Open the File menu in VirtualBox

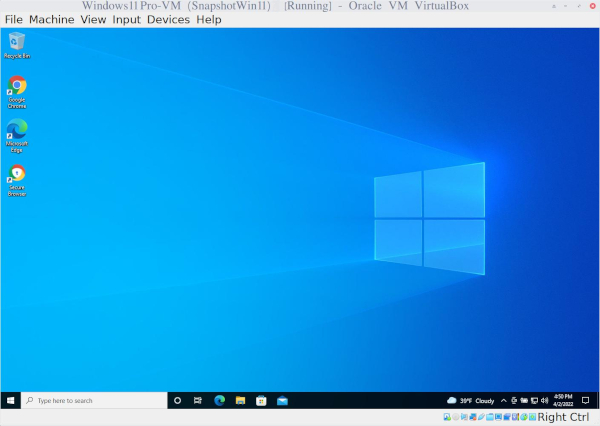14,20
